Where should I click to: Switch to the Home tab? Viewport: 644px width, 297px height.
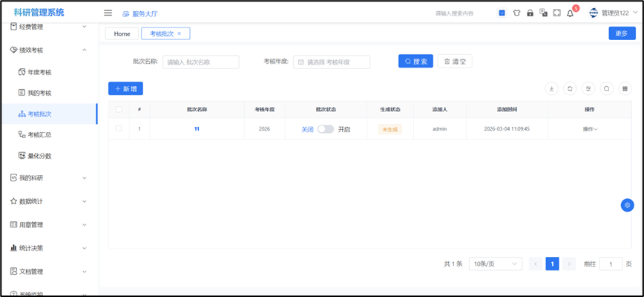point(122,33)
